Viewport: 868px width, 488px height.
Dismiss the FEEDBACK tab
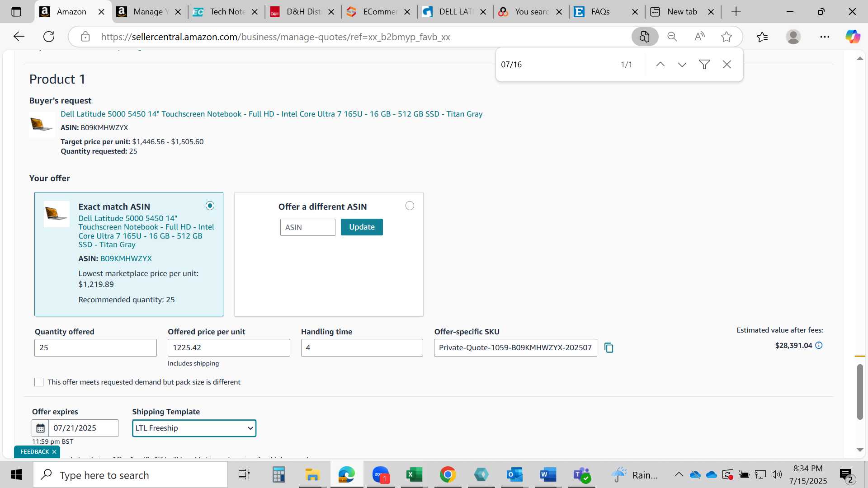click(x=54, y=452)
